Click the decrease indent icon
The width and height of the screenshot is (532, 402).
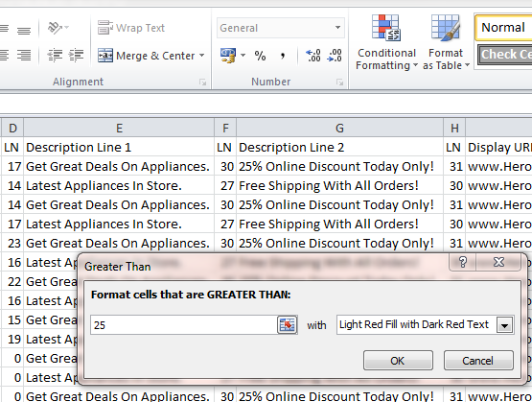pos(55,55)
